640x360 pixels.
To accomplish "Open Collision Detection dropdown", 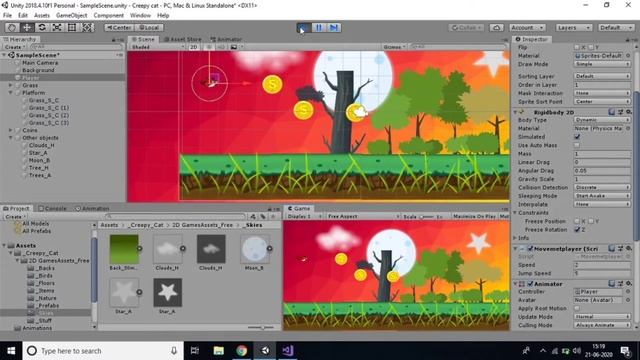I will (x=602, y=187).
